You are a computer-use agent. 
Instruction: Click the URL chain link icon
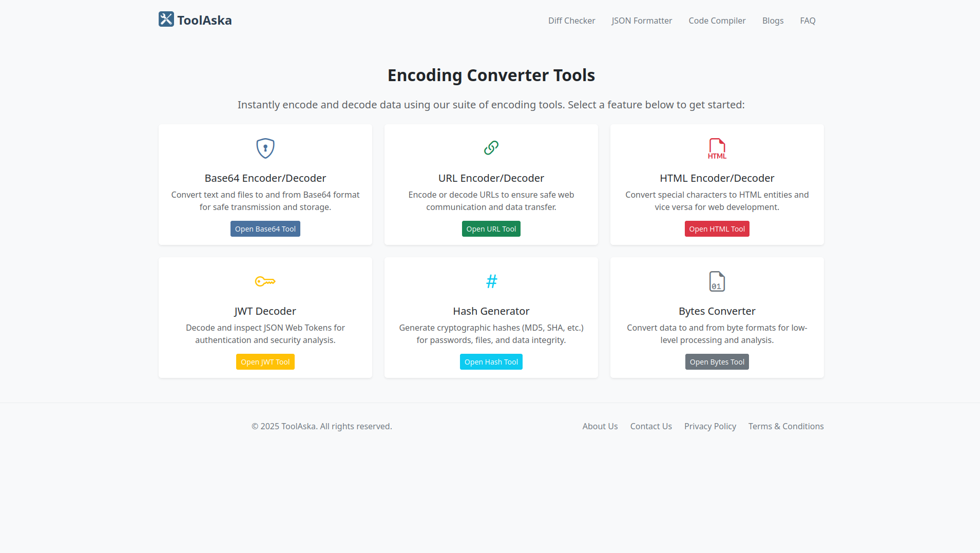point(491,148)
